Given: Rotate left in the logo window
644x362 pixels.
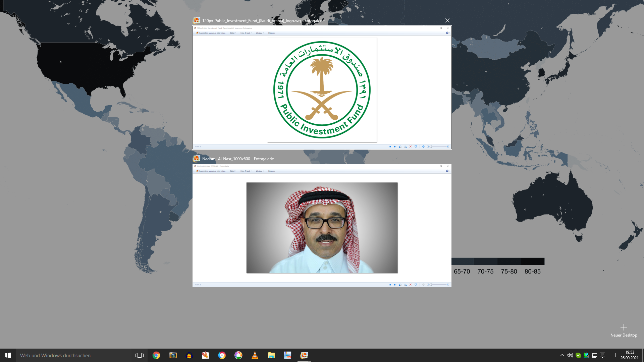Looking at the screenshot, I should (x=400, y=146).
